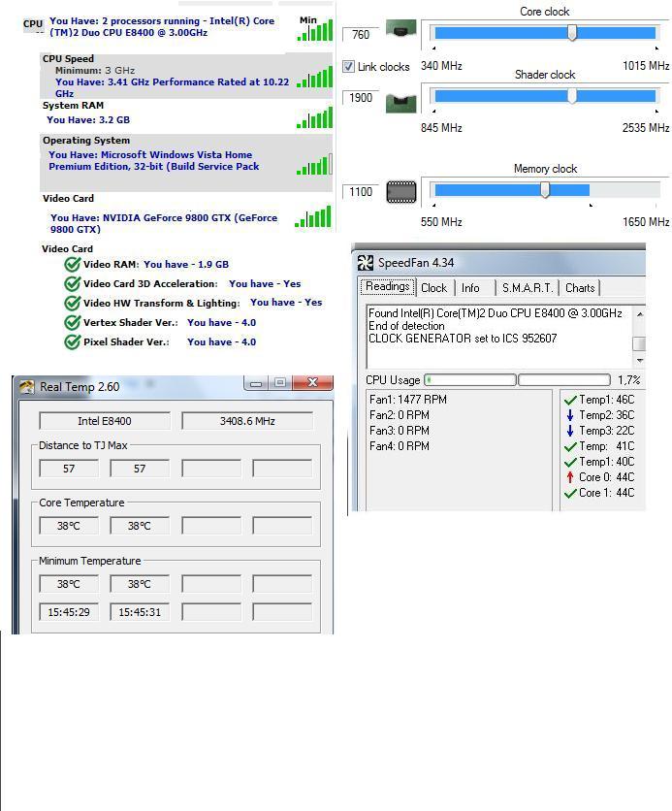Click checkmark icon beside Pixel Shader Ver.
Image resolution: width=672 pixels, height=811 pixels.
tap(72, 341)
